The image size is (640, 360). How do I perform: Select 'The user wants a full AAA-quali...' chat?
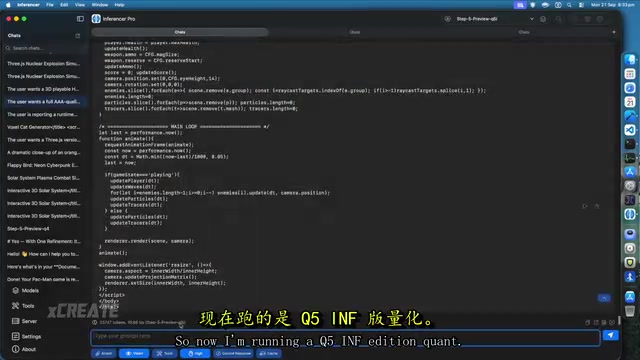[43, 102]
